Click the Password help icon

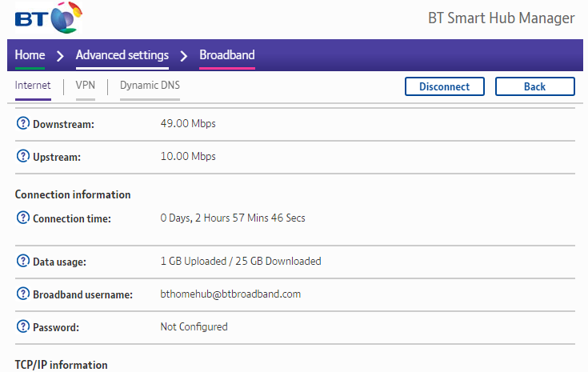coord(22,327)
